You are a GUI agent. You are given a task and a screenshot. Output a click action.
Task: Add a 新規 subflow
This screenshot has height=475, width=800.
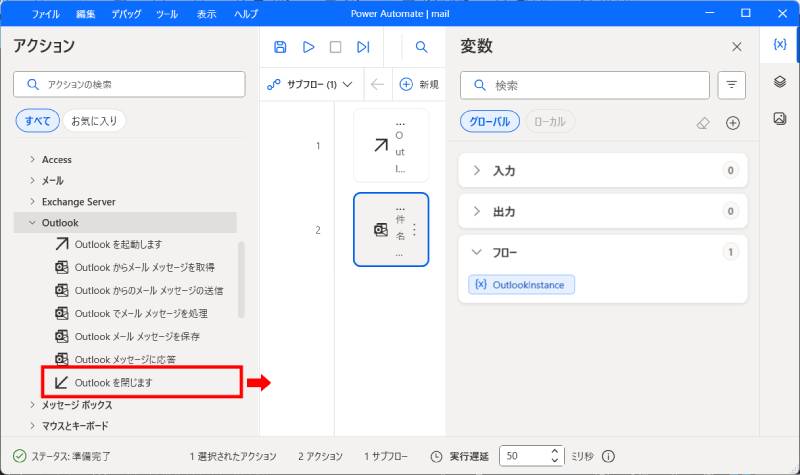(419, 84)
